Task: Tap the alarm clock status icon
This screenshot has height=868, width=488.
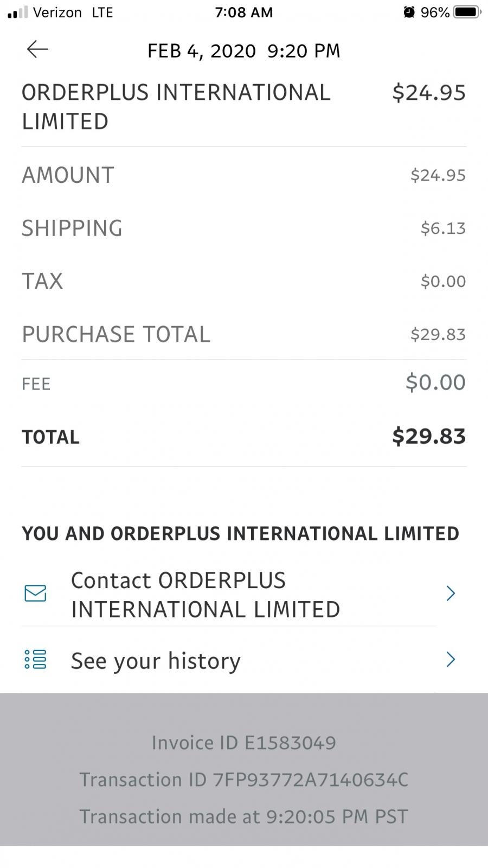Action: pyautogui.click(x=409, y=12)
